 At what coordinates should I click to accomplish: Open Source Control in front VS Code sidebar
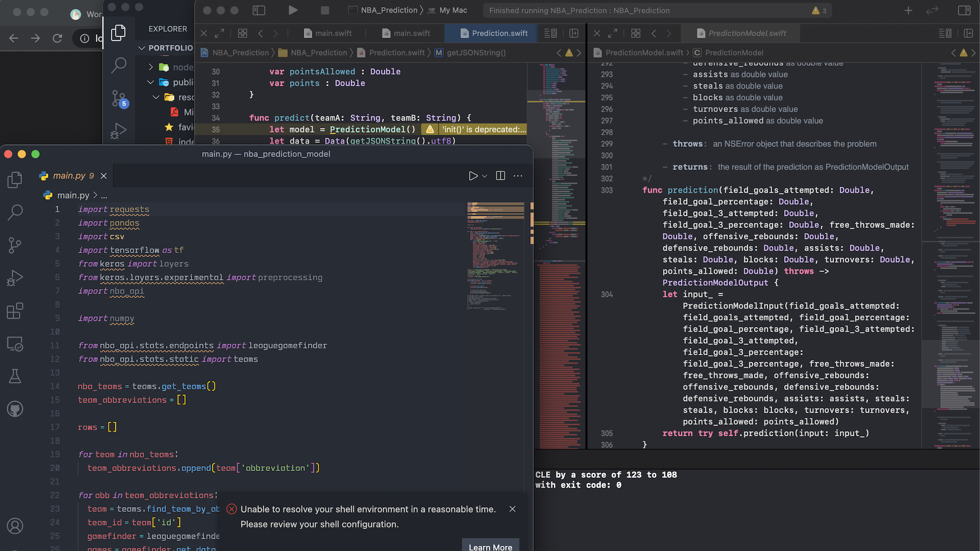[15, 245]
